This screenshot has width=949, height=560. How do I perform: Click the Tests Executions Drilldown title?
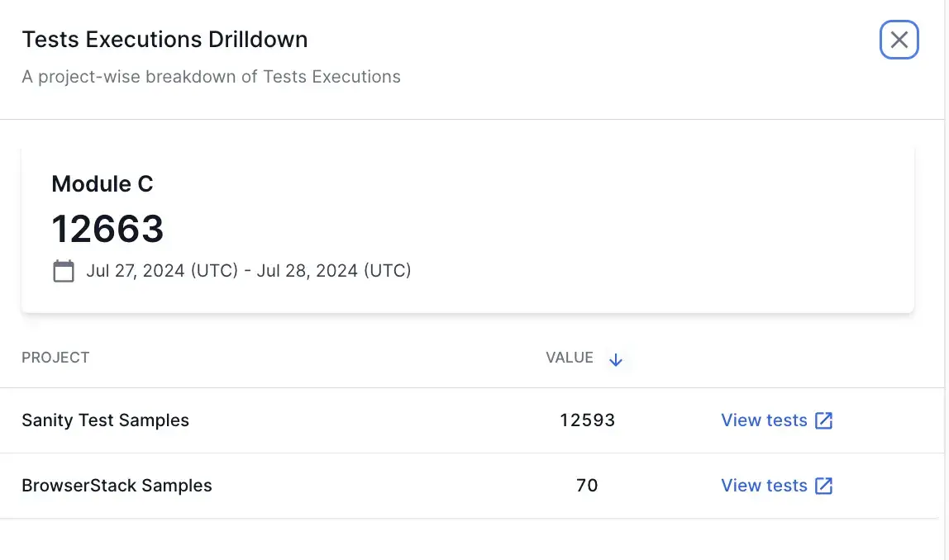(x=165, y=40)
